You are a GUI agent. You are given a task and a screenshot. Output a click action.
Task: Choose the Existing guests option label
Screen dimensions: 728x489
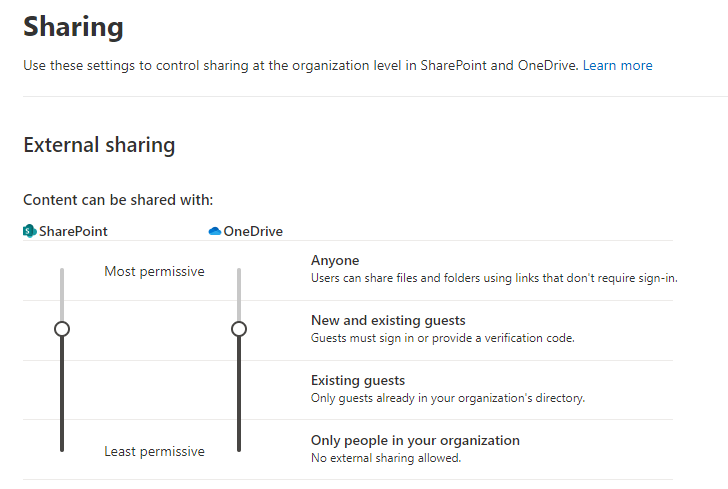pos(358,381)
